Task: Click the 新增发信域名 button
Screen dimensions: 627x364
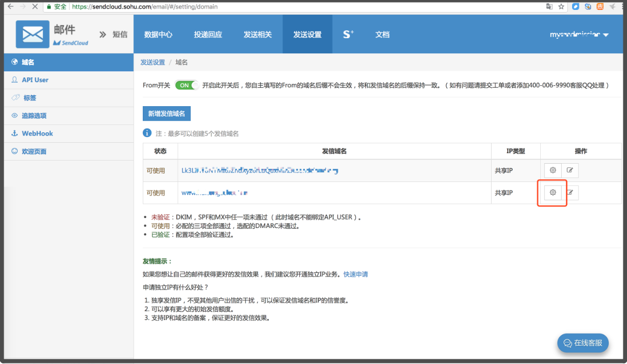Action: coord(167,113)
